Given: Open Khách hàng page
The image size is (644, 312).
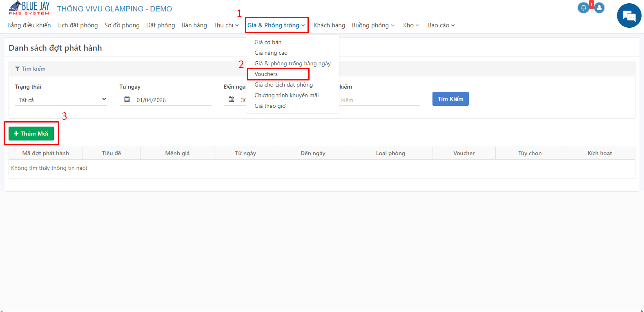Looking at the screenshot, I should (329, 25).
